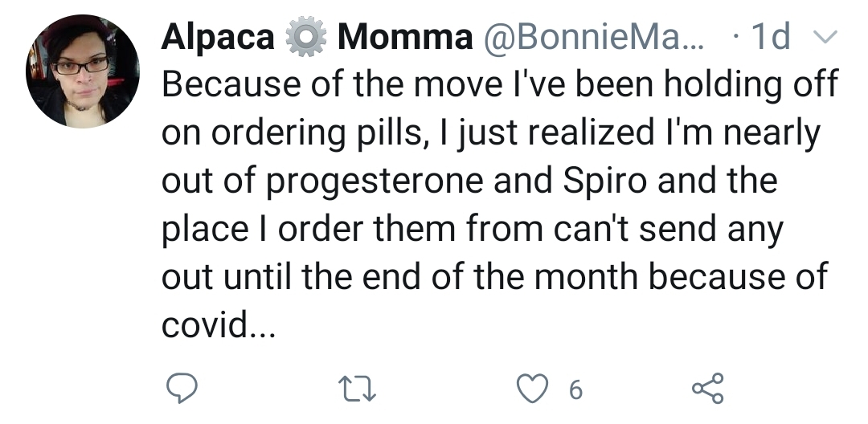The height and width of the screenshot is (424, 868).
Task: Click Momma in the display name
Action: click(x=405, y=37)
